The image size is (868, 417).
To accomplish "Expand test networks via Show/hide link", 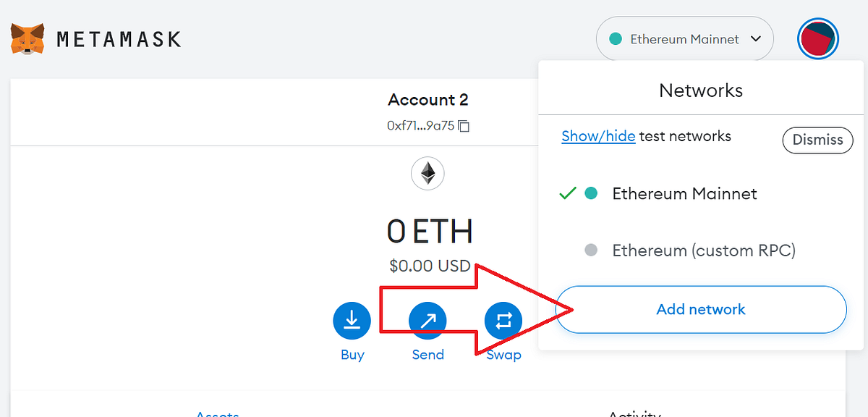I will point(598,135).
